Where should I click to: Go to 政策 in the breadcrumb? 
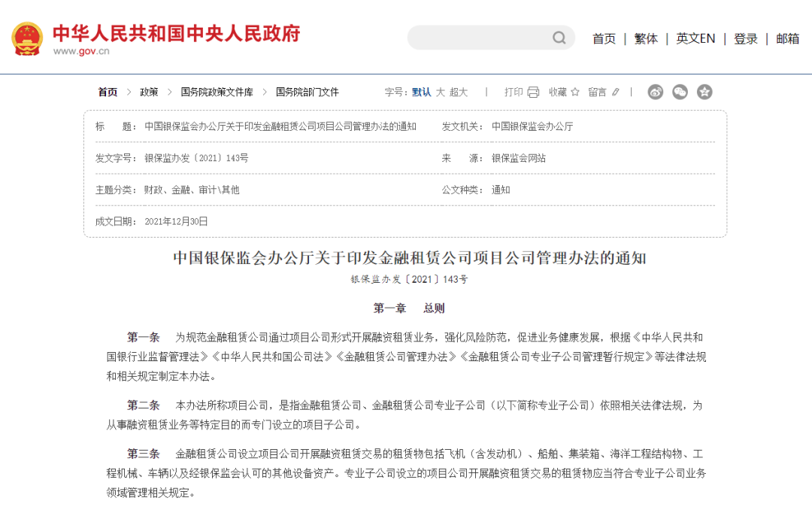(149, 92)
